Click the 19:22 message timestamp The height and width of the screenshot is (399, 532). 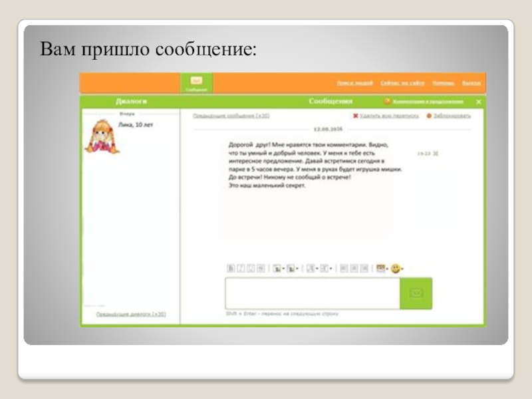(424, 154)
